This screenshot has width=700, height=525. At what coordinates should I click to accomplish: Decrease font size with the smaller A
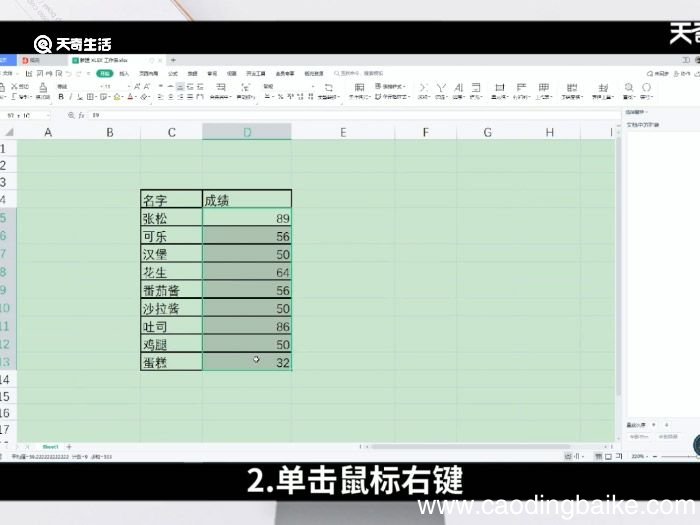(147, 87)
